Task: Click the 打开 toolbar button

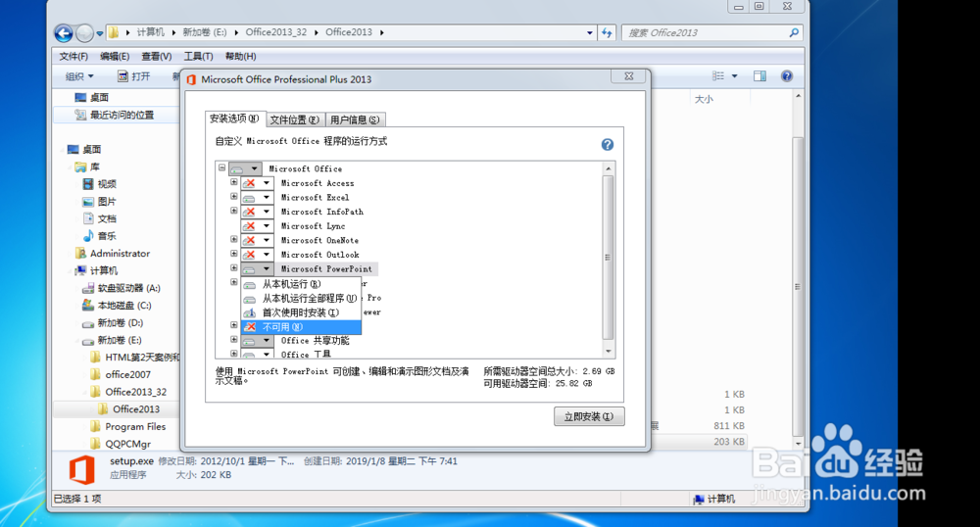Action: click(x=133, y=76)
